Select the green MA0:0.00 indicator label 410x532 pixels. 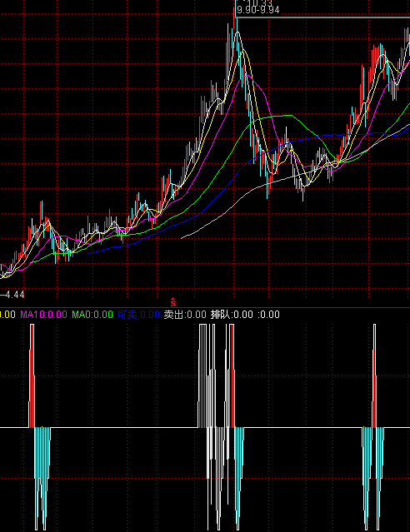pos(92,315)
